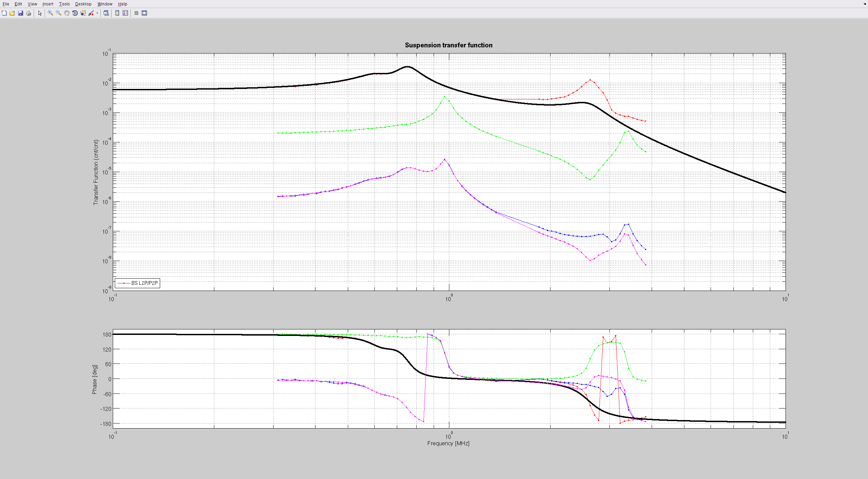
Task: Insert a colorbar via the toolbar icon
Action: [x=117, y=13]
